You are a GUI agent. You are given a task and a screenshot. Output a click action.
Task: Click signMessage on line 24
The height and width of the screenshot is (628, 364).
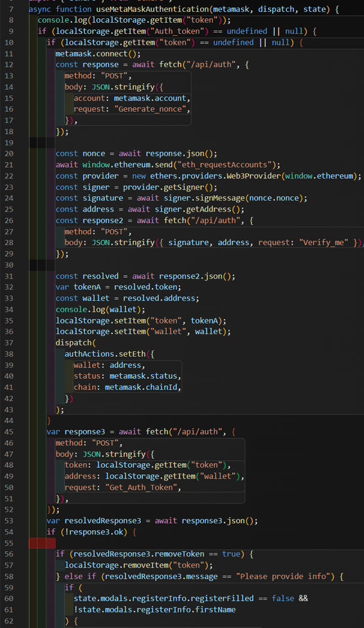pos(222,198)
